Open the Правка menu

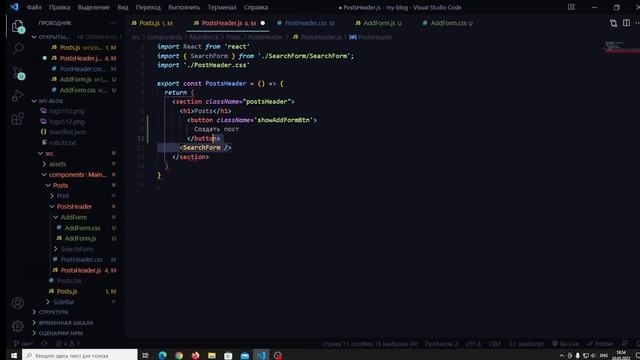pyautogui.click(x=60, y=7)
